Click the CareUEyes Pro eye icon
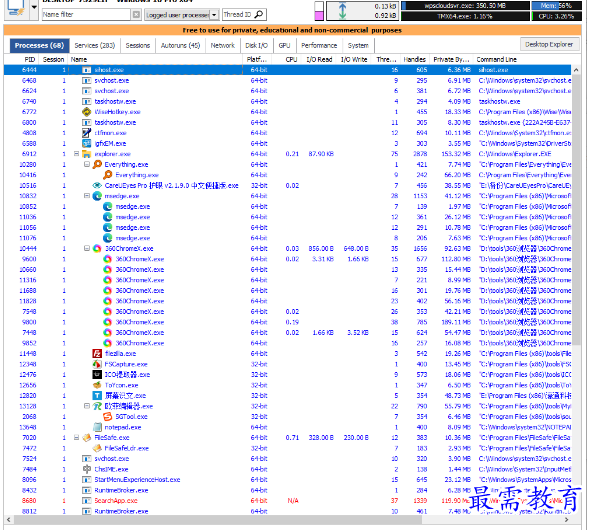This screenshot has height=530, width=590. pyautogui.click(x=97, y=185)
